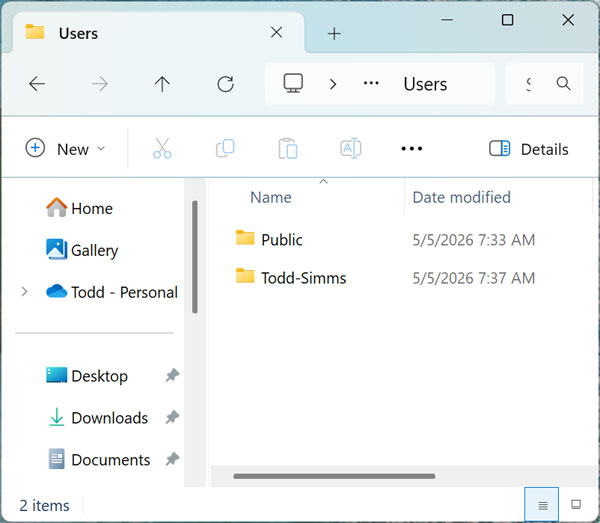Click the search magnifier icon
The image size is (600, 523).
pos(563,83)
